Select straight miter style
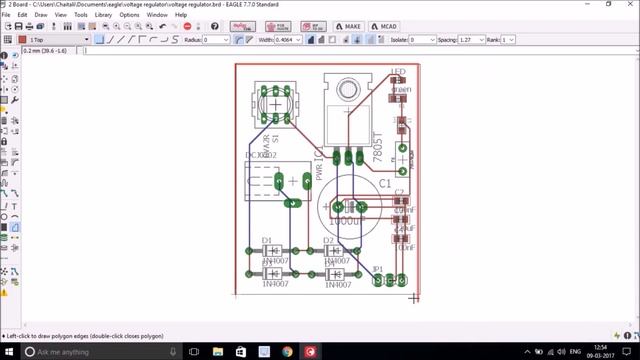640x360 pixels. [249, 40]
